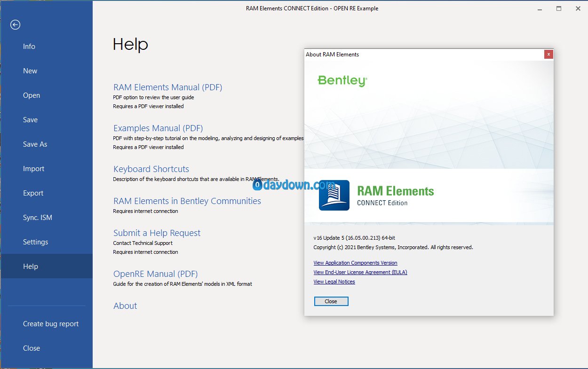The width and height of the screenshot is (588, 369).
Task: Click the "Contact Technical Support" description text
Action: point(143,243)
